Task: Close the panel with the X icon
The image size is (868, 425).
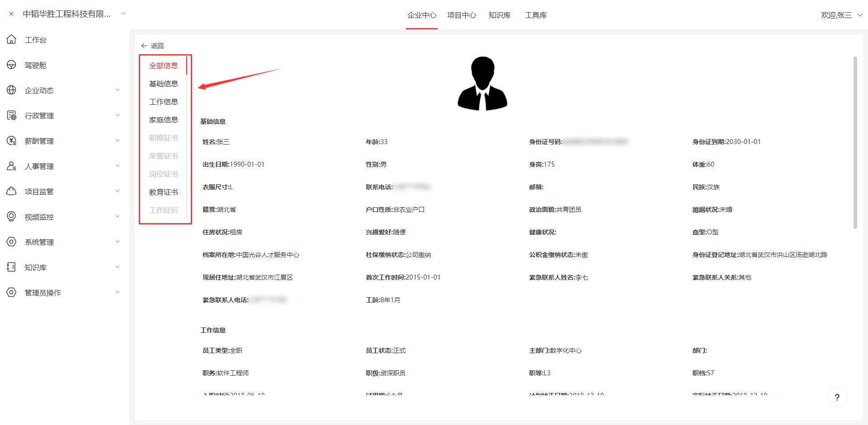Action: 11,14
